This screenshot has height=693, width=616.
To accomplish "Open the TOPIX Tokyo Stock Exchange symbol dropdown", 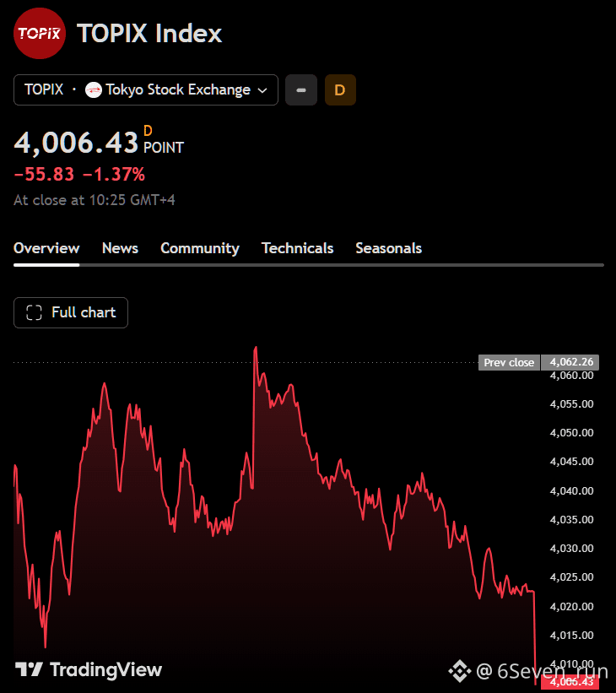I will 146,89.
